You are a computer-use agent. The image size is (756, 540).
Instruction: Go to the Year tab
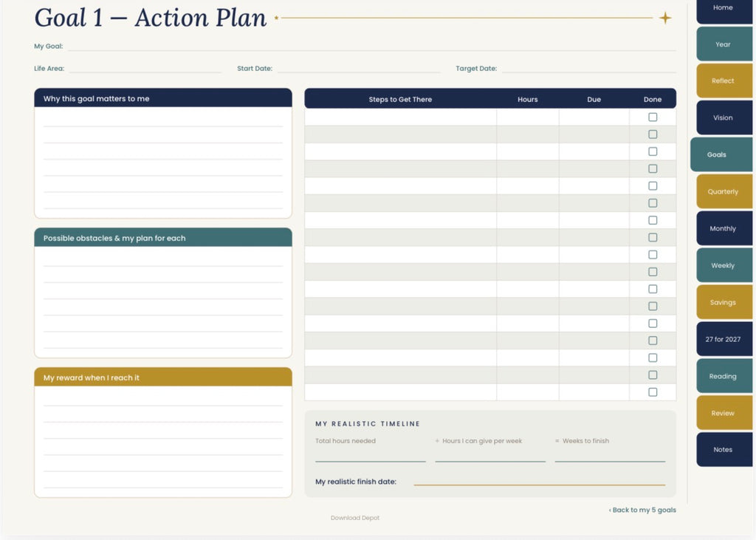point(724,44)
